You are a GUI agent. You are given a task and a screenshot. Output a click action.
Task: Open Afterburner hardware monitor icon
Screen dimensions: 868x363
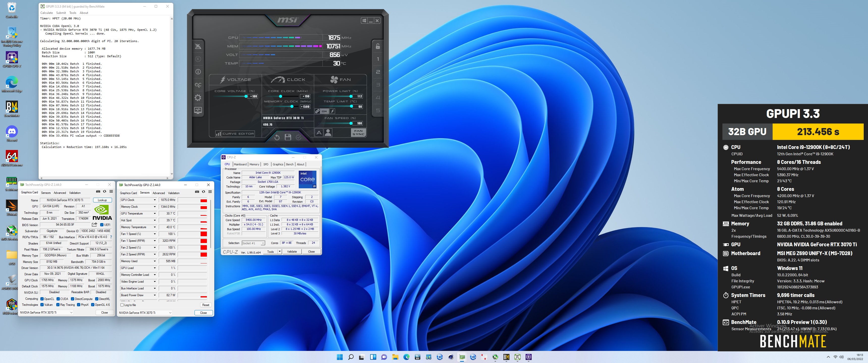pos(198,110)
